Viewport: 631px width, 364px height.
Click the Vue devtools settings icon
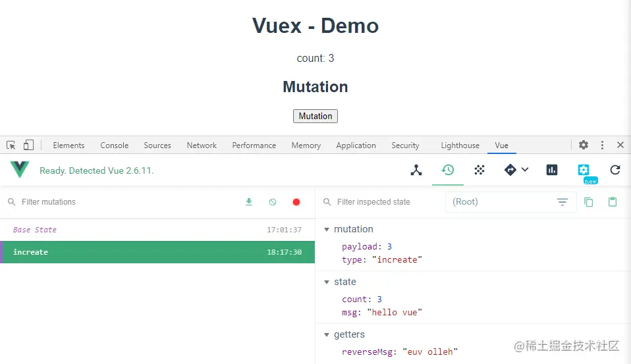tap(584, 170)
